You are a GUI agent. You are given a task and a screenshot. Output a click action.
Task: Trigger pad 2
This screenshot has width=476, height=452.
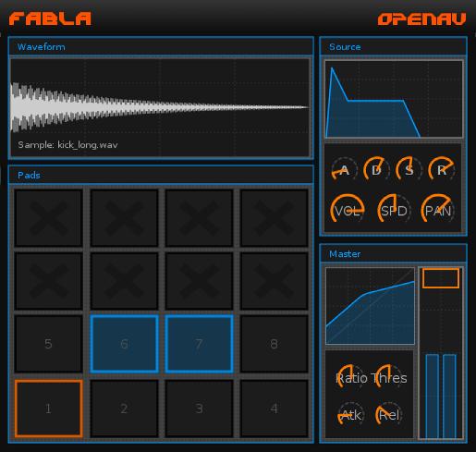pyautogui.click(x=124, y=409)
